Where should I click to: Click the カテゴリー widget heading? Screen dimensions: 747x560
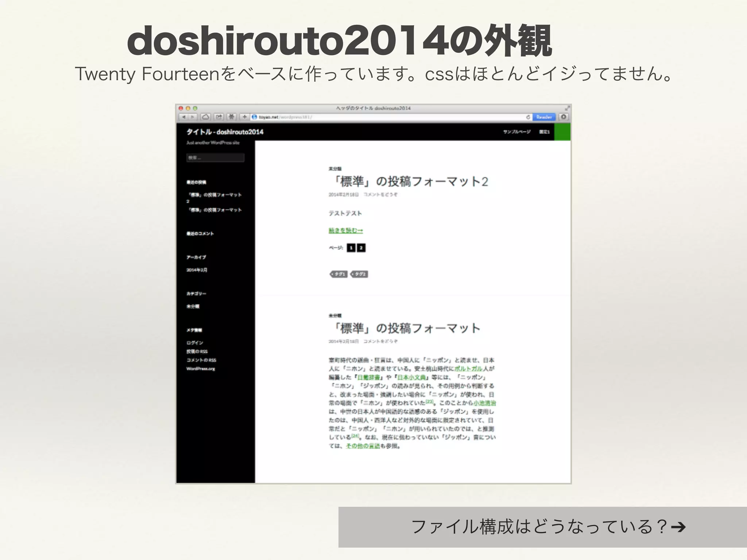point(196,293)
